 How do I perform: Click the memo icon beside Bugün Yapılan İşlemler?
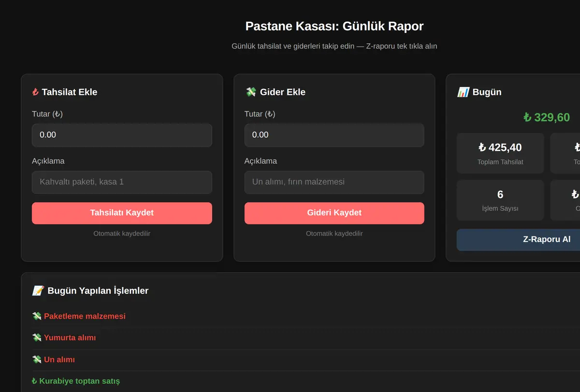coord(38,290)
